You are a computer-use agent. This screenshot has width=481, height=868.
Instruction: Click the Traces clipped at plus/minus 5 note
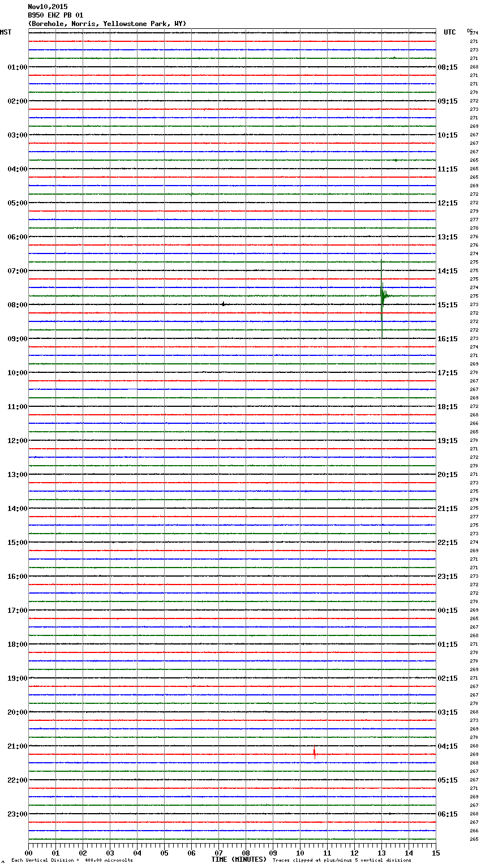tap(342, 860)
